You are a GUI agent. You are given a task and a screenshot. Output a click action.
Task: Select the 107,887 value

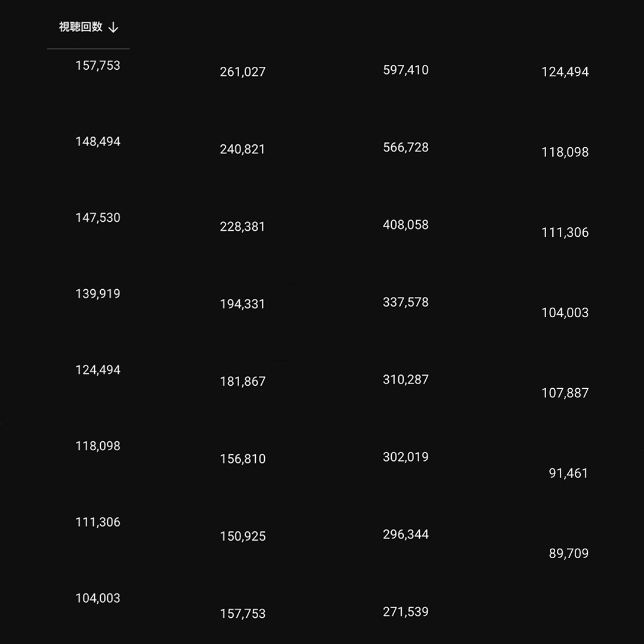coord(565,393)
